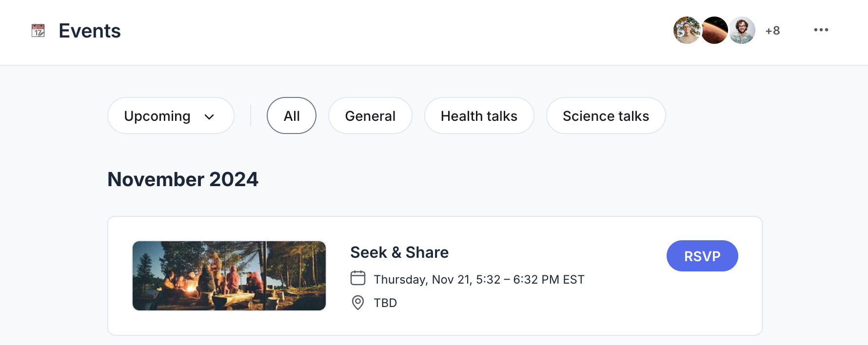Image resolution: width=868 pixels, height=345 pixels.
Task: Select the Events page heading
Action: [89, 31]
